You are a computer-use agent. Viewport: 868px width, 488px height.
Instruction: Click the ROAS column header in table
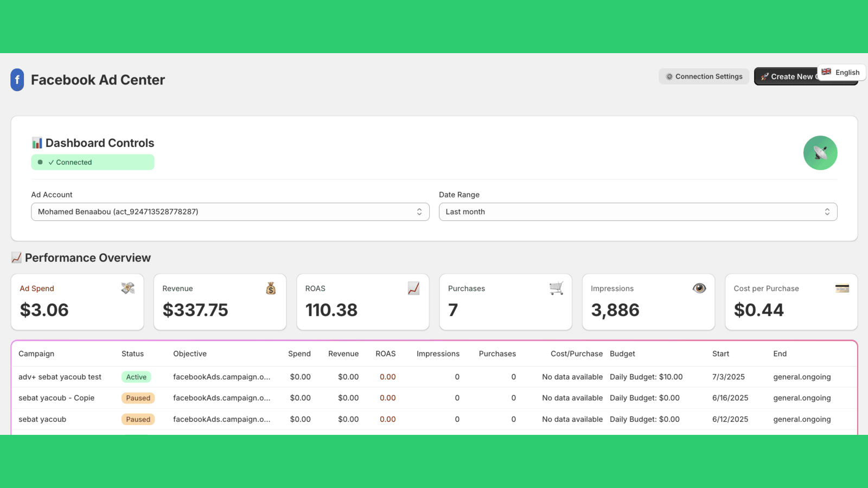pyautogui.click(x=386, y=354)
